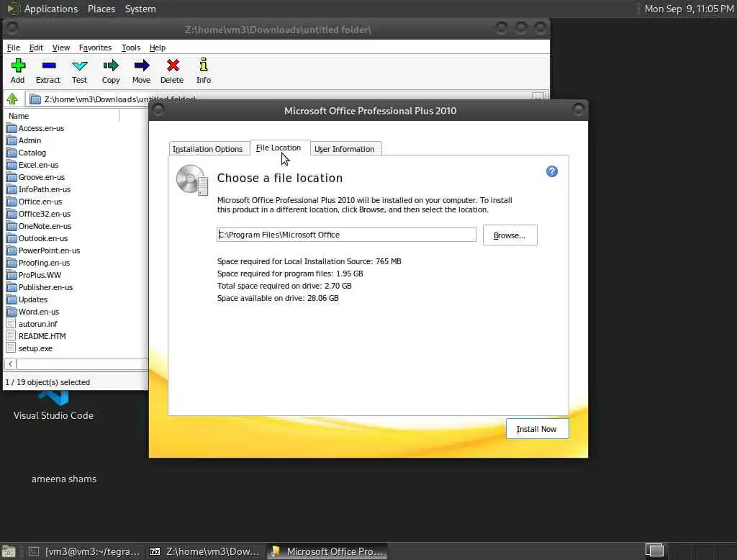This screenshot has height=560, width=737.
Task: Open the User Information tab
Action: pos(345,148)
